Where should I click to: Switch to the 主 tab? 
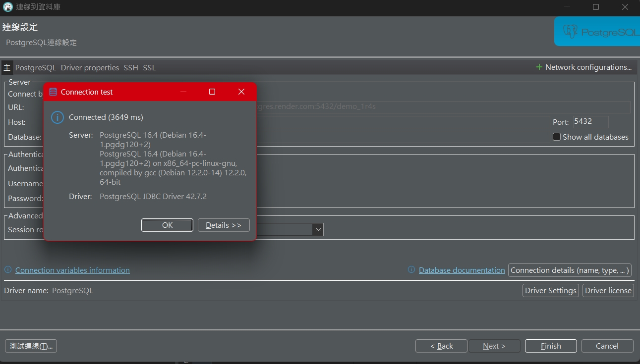7,67
